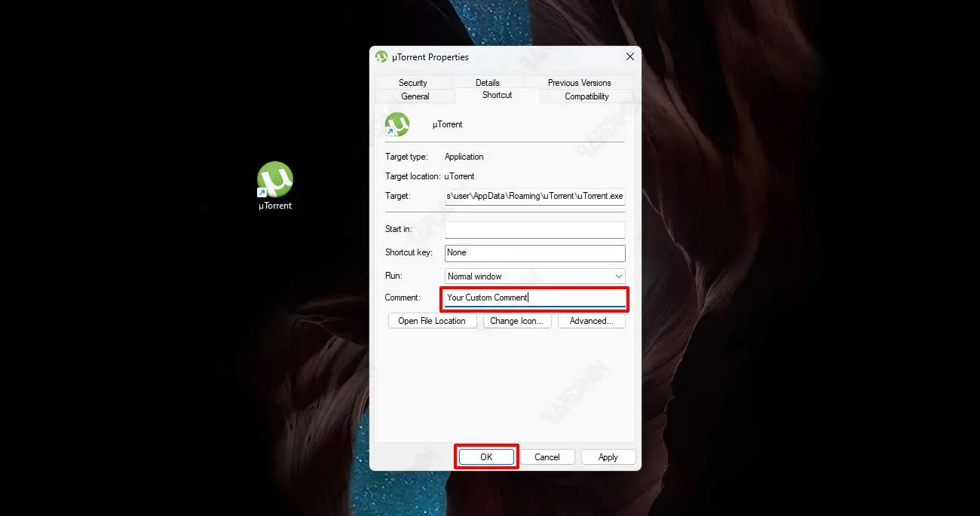980x516 pixels.
Task: Open the Advanced shortcut settings
Action: [591, 321]
